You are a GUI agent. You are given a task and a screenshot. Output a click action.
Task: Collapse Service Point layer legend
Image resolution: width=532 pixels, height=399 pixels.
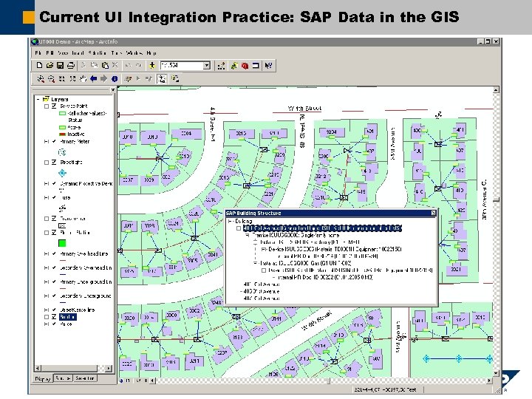pos(47,106)
